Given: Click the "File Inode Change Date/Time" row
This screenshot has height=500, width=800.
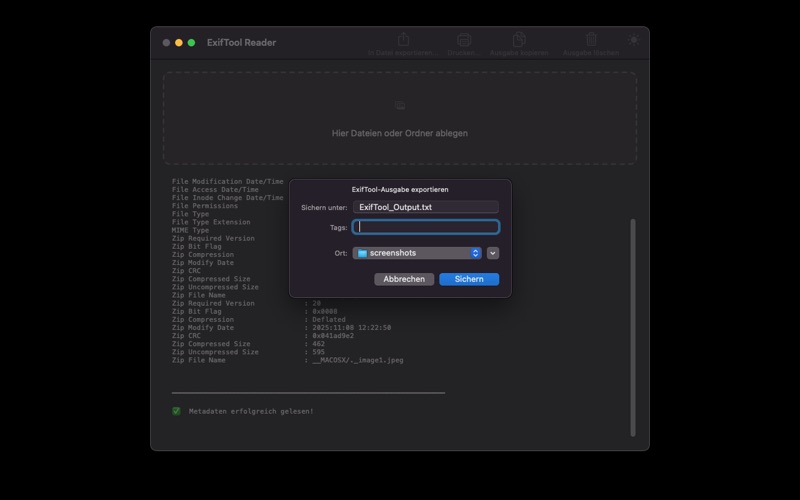Looking at the screenshot, I should click(228, 198).
